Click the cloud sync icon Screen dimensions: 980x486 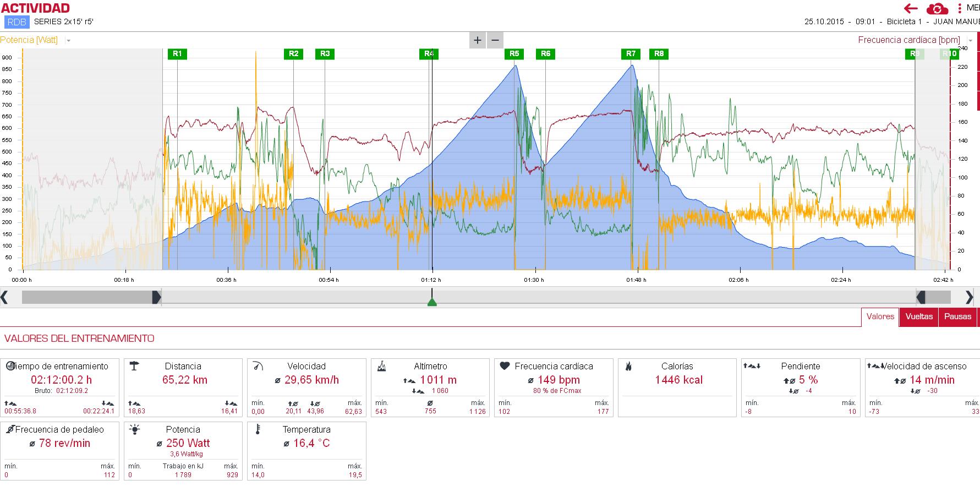pos(937,9)
